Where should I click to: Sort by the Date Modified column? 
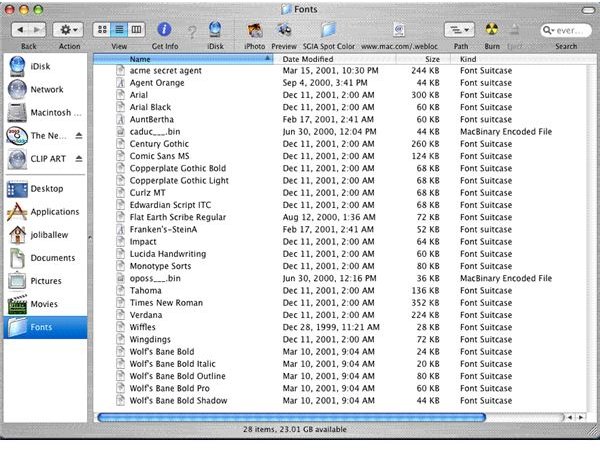[x=335, y=59]
